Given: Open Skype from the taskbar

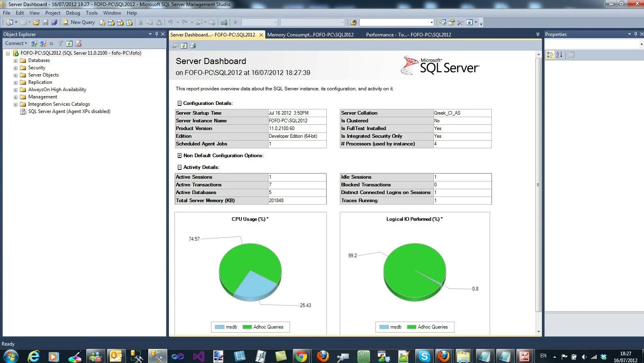Looking at the screenshot, I should pyautogui.click(x=424, y=357).
